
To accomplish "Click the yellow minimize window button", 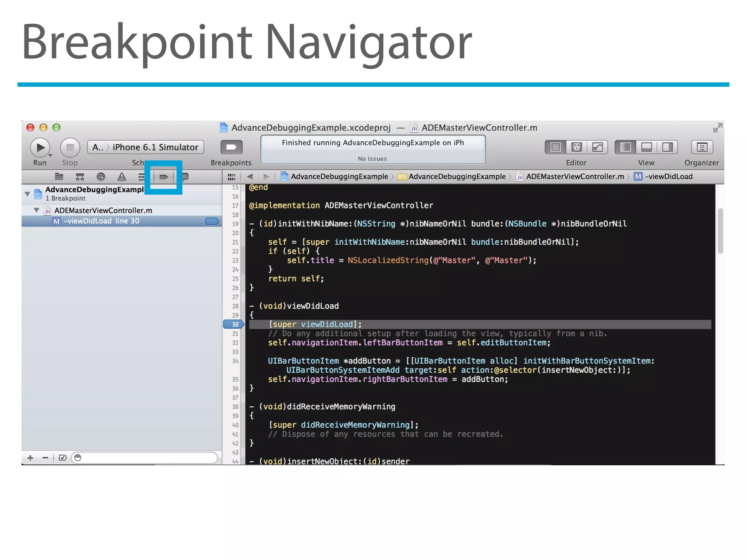I will point(43,127).
